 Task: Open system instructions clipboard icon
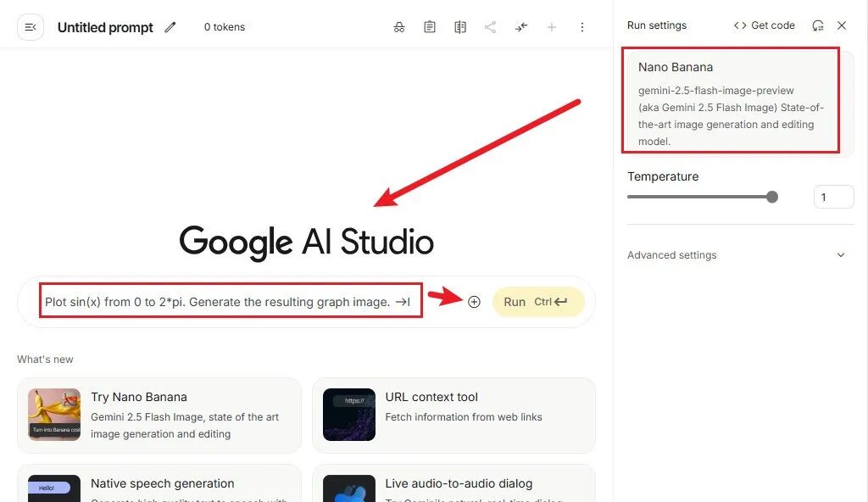(x=430, y=27)
